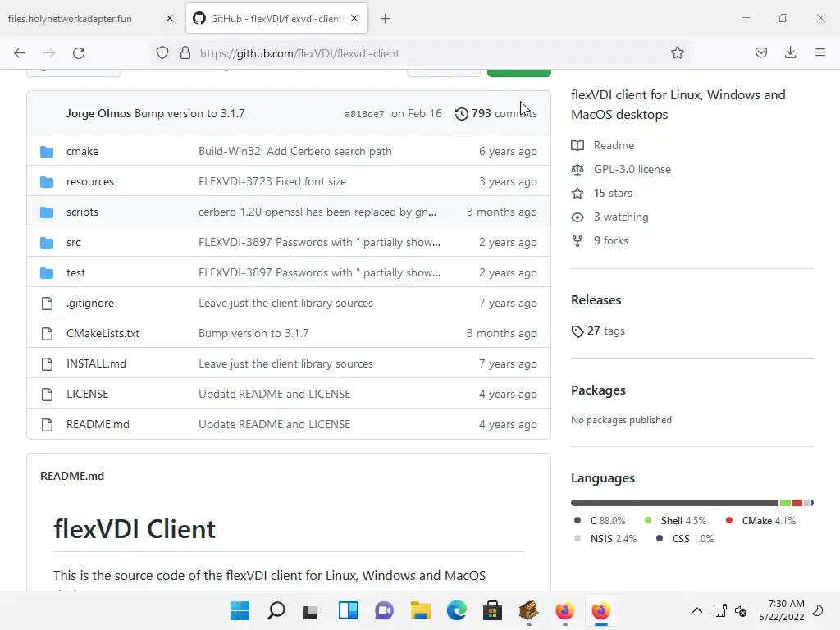
Task: Click the commit history clock icon
Action: coord(461,113)
